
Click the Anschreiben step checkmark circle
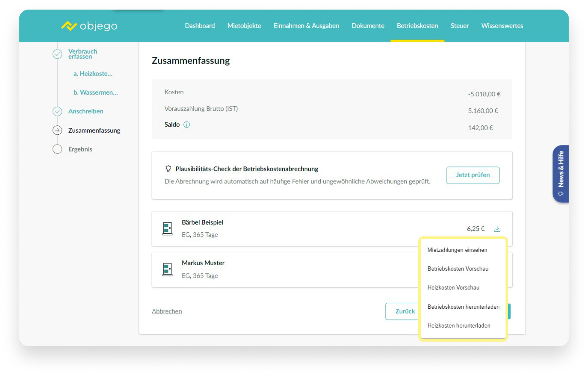57,111
